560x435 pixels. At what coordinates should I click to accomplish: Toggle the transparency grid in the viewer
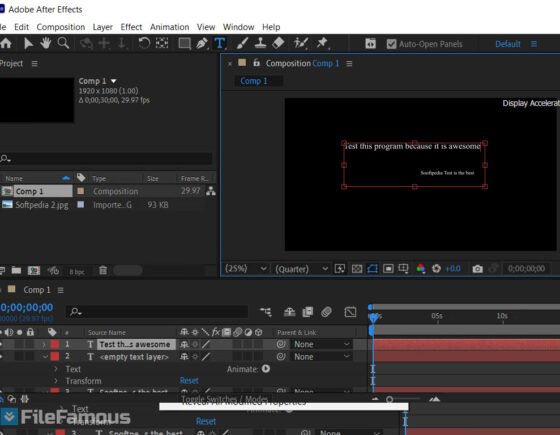point(357,269)
